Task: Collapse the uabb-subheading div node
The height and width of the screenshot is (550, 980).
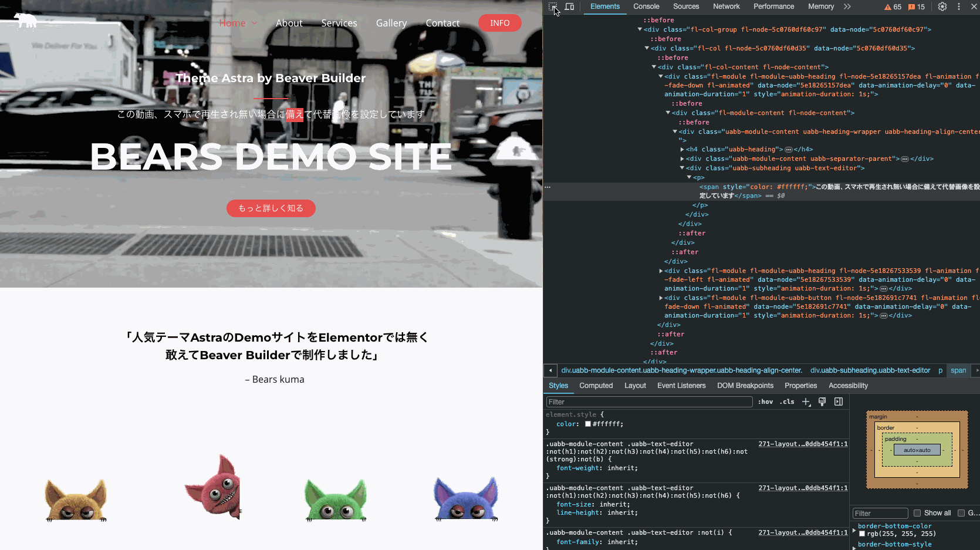Action: pyautogui.click(x=682, y=168)
